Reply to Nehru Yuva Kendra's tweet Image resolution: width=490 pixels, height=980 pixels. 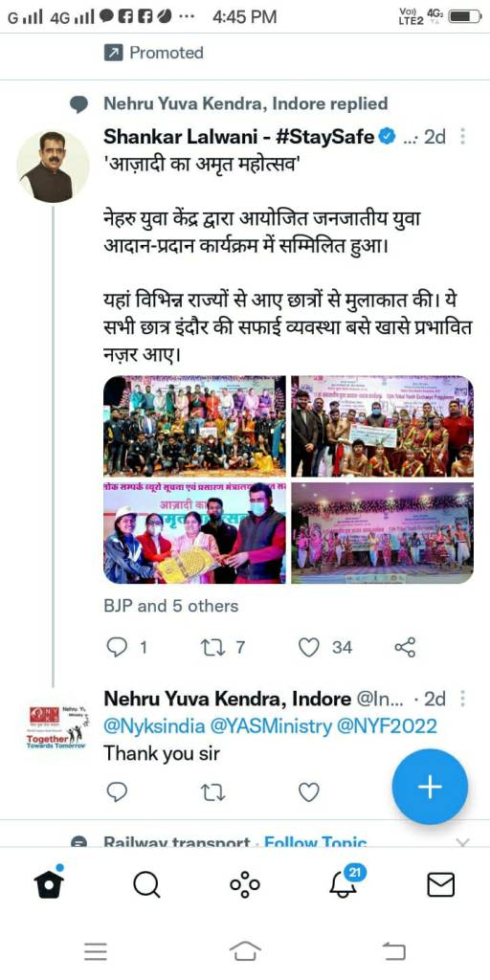point(117,791)
